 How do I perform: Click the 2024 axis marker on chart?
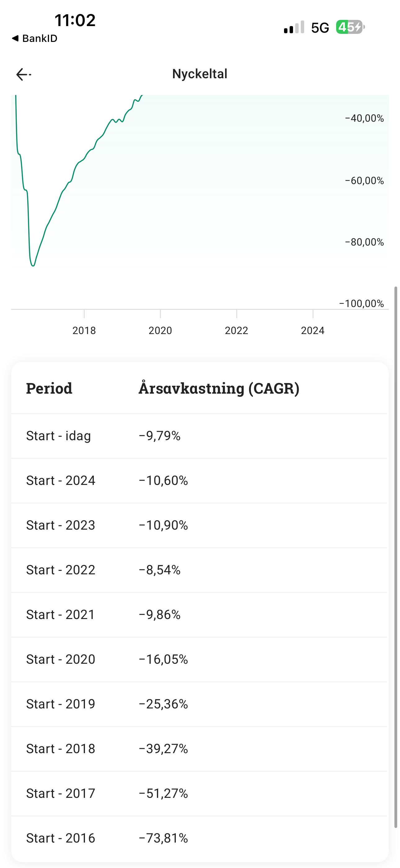click(x=313, y=330)
